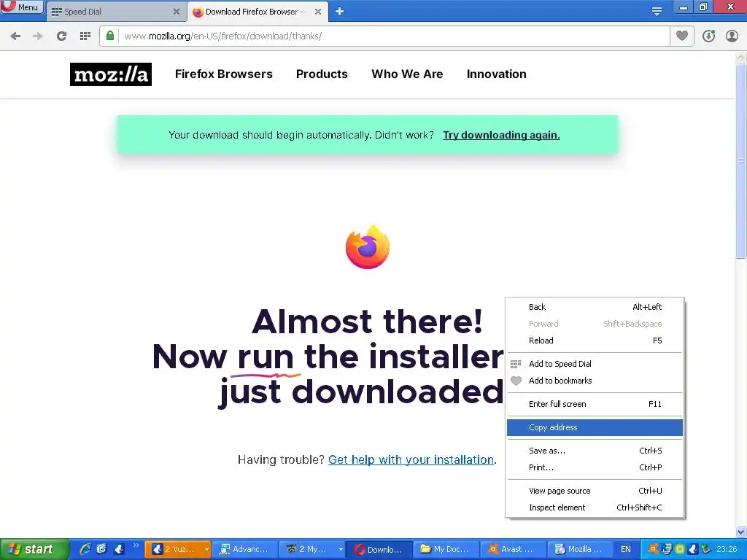The width and height of the screenshot is (747, 560).
Task: Open the Who We Are menu
Action: [x=407, y=74]
